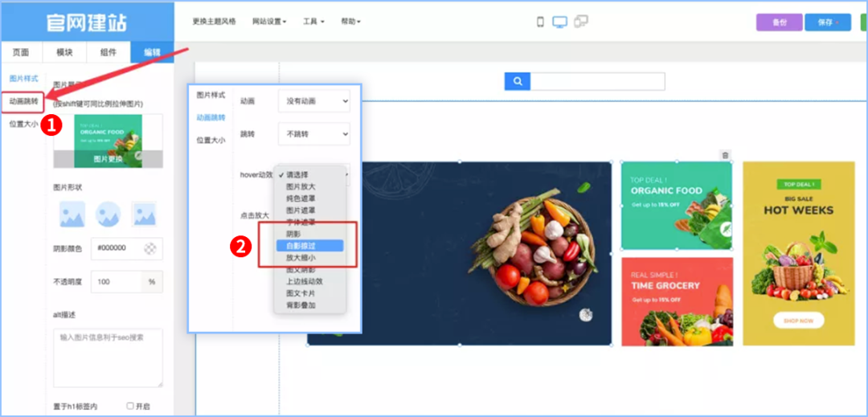Open the 跳转 dropdown showing 不跳转
Image resolution: width=868 pixels, height=417 pixels.
point(313,134)
